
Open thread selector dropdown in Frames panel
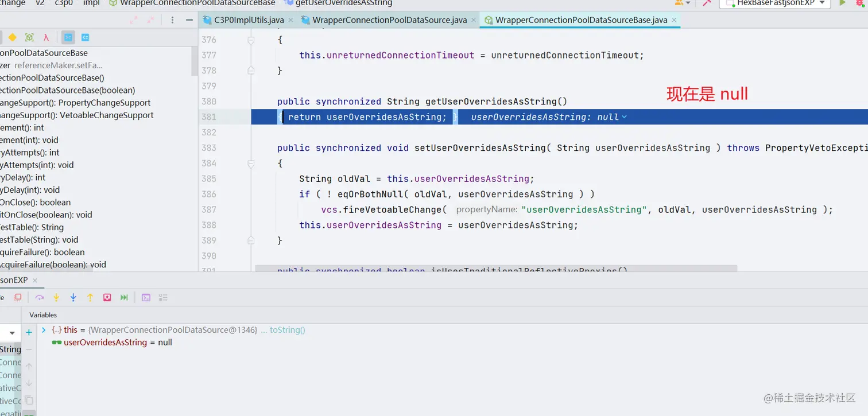(x=12, y=333)
